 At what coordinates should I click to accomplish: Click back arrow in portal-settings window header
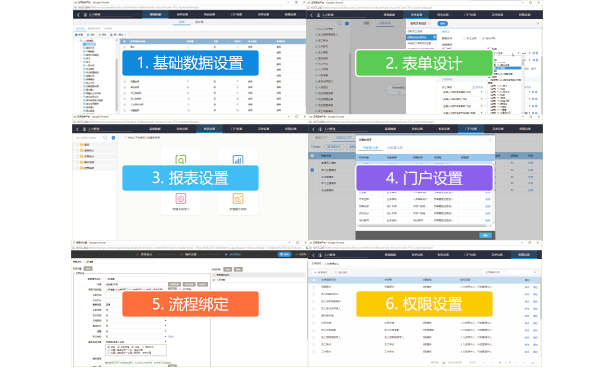[x=313, y=129]
